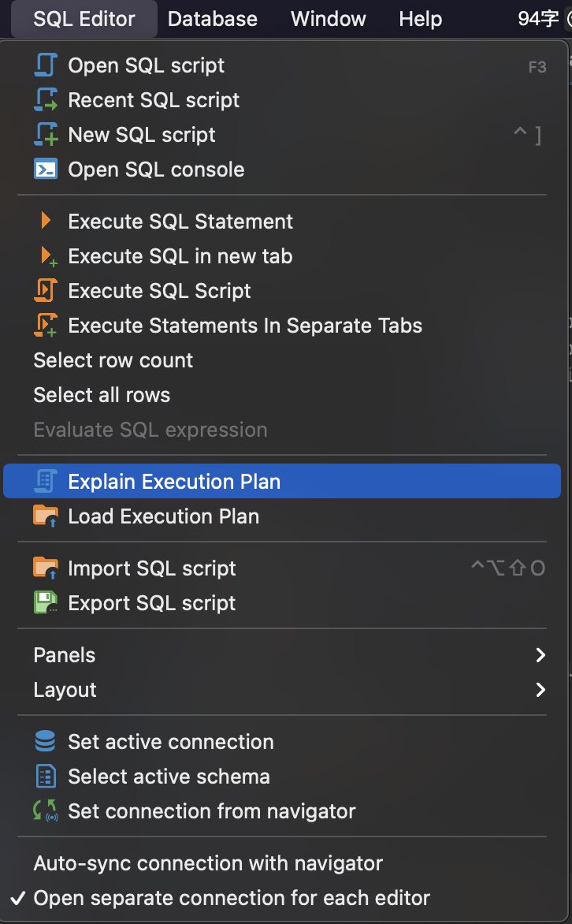Click the Open SQL console icon
This screenshot has height=924, width=572.
[x=46, y=170]
